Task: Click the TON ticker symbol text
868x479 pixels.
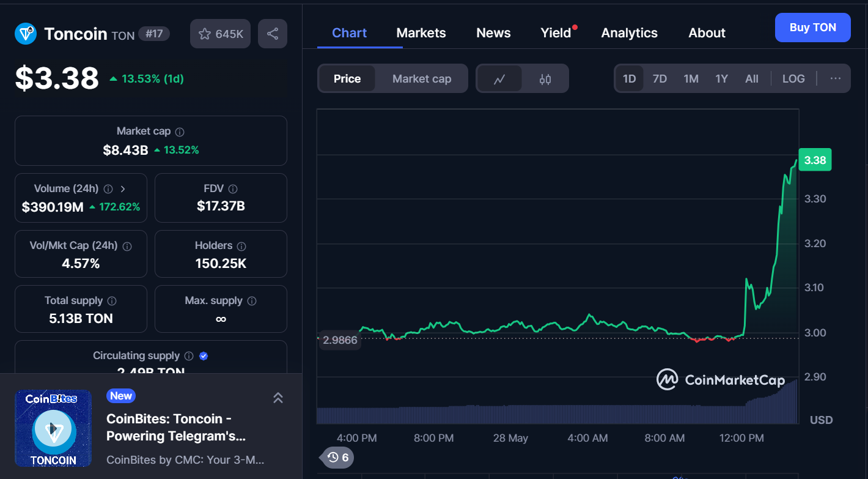Action: coord(123,35)
